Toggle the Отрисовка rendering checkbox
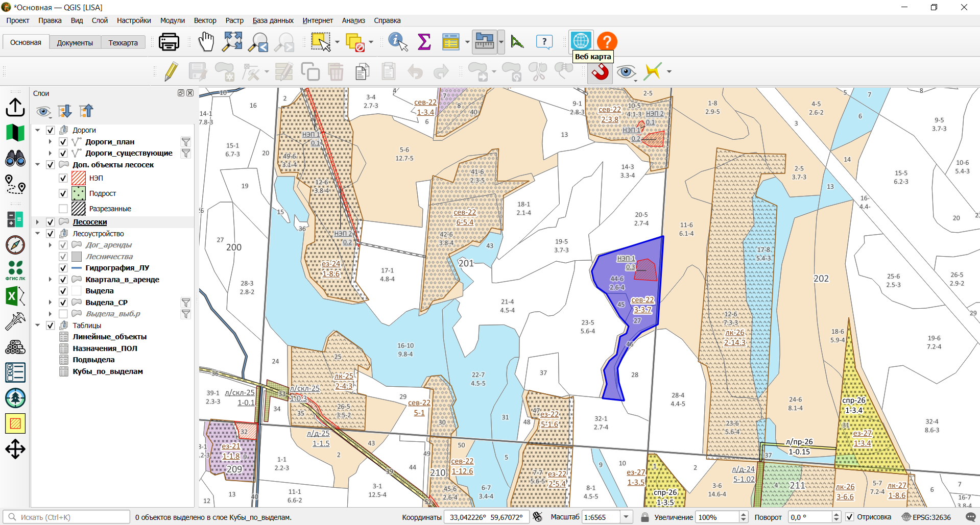The height and width of the screenshot is (525, 980). pos(850,517)
